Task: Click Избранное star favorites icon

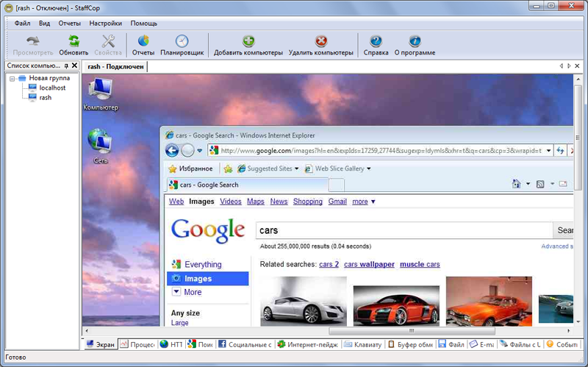Action: [173, 169]
